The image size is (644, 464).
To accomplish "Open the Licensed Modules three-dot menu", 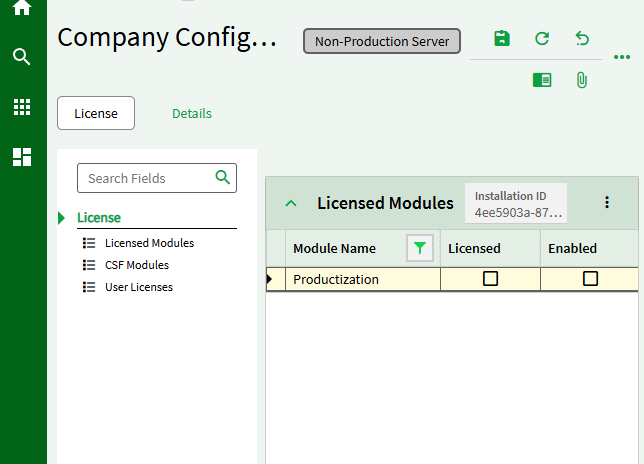I will [607, 202].
